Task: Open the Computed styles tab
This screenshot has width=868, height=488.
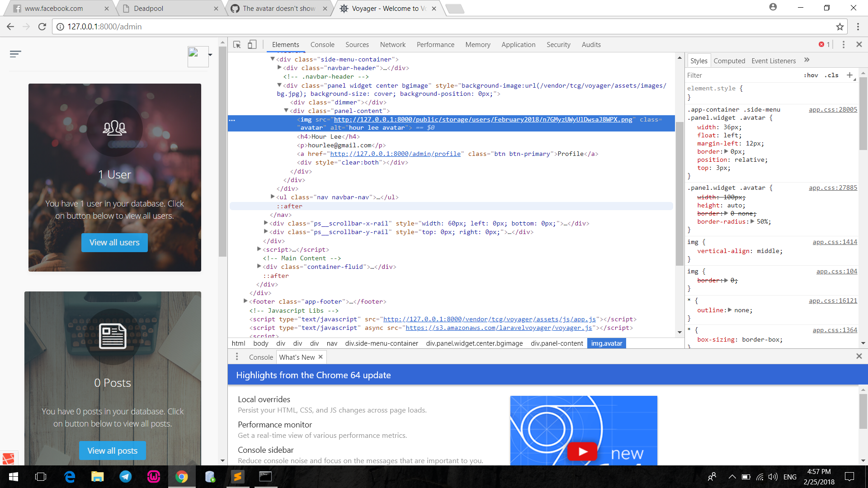Action: point(729,61)
